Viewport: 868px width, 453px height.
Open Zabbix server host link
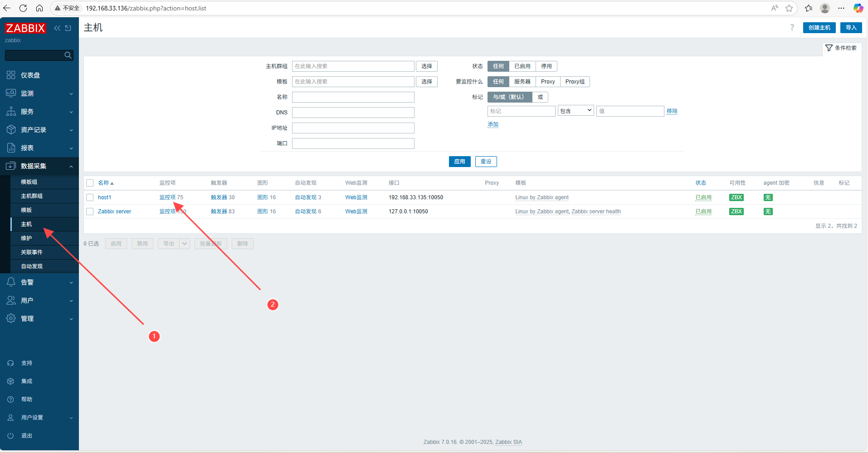pyautogui.click(x=114, y=212)
